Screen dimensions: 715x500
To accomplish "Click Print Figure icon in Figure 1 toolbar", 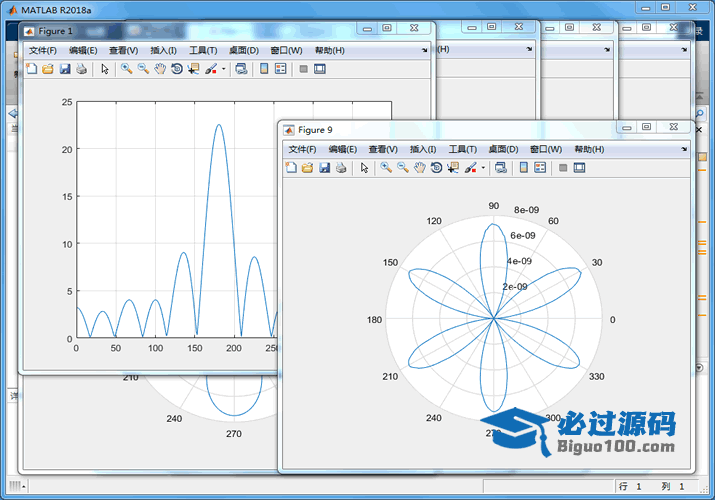I will click(x=82, y=69).
